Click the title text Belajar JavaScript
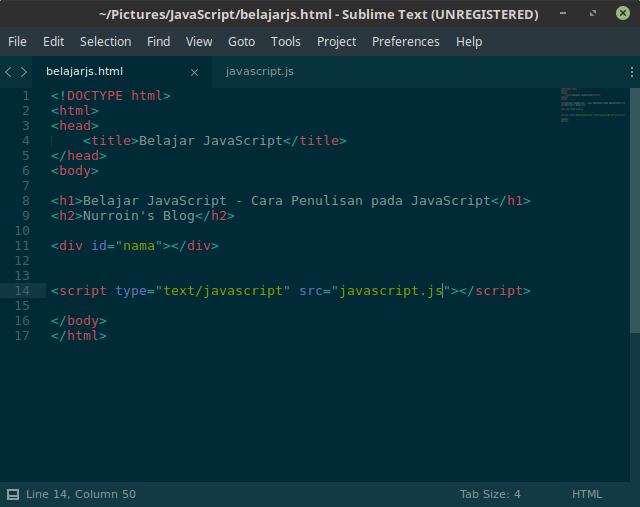Image resolution: width=640 pixels, height=507 pixels. [211, 141]
